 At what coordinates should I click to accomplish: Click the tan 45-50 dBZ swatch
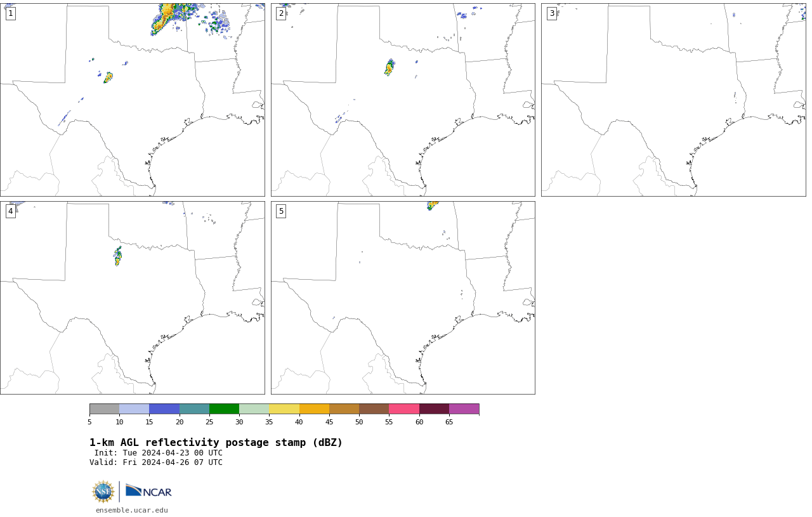[344, 409]
